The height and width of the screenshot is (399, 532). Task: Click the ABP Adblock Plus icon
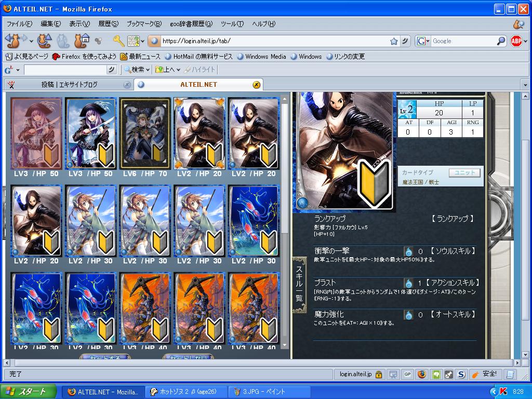tap(516, 41)
